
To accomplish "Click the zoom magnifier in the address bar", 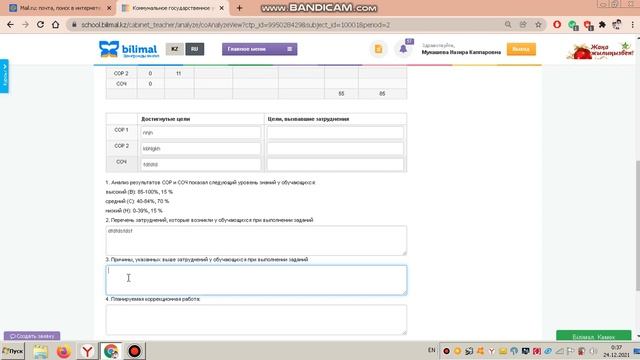I will tap(508, 25).
